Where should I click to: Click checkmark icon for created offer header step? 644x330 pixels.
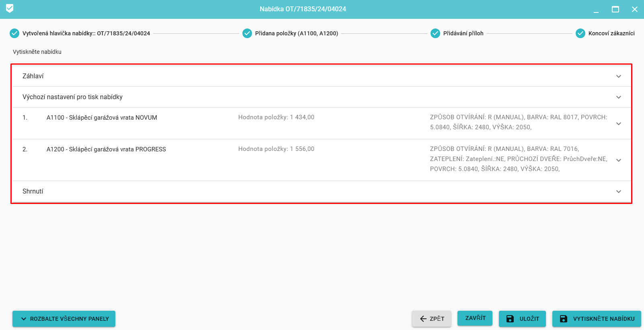(x=14, y=33)
